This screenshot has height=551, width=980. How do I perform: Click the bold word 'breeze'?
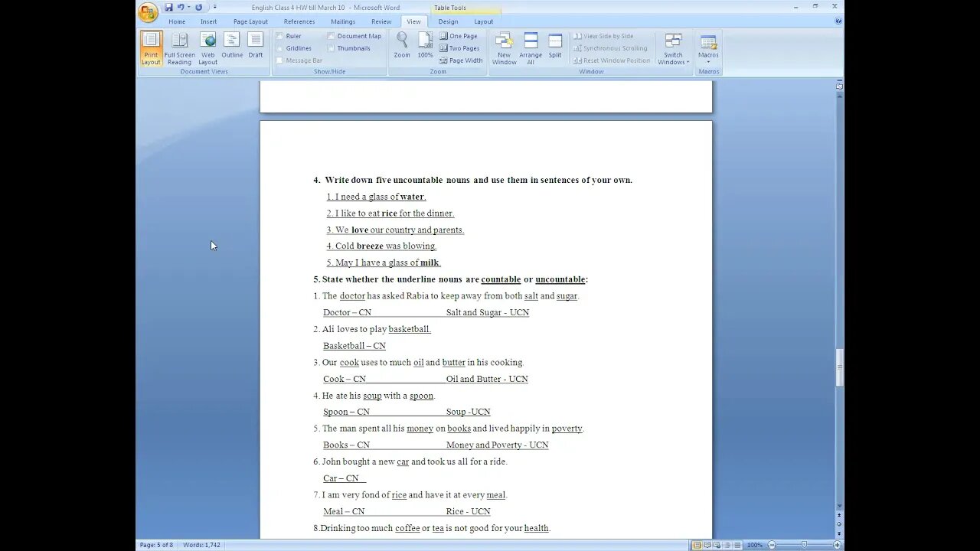click(x=370, y=246)
